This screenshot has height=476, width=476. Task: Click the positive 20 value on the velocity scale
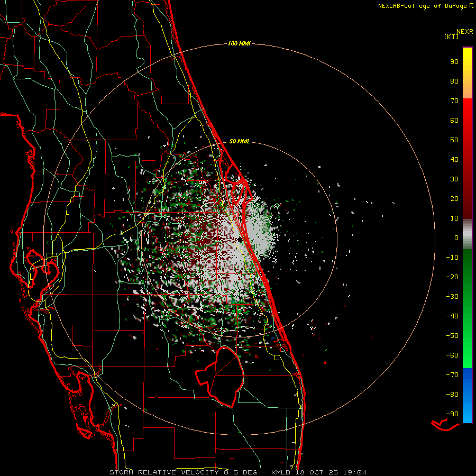[454, 199]
